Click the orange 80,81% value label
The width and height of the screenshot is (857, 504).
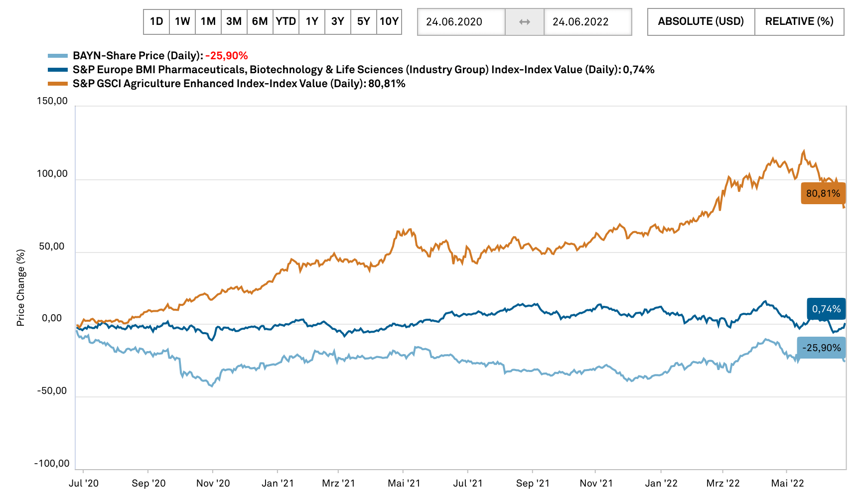pyautogui.click(x=823, y=193)
